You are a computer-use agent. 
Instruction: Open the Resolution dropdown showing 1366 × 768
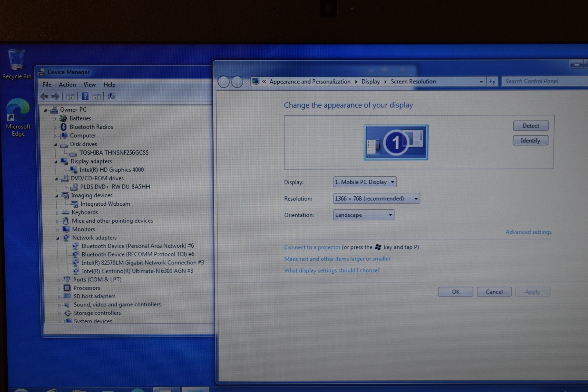click(377, 198)
